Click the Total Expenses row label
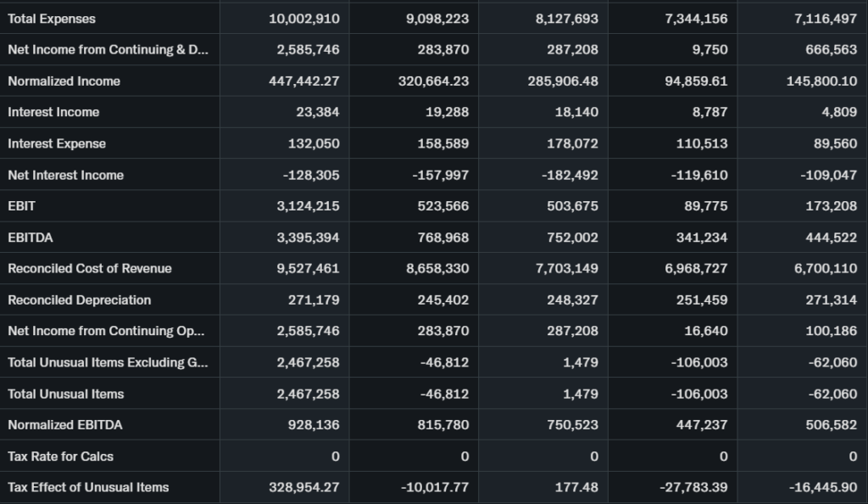 [x=52, y=19]
